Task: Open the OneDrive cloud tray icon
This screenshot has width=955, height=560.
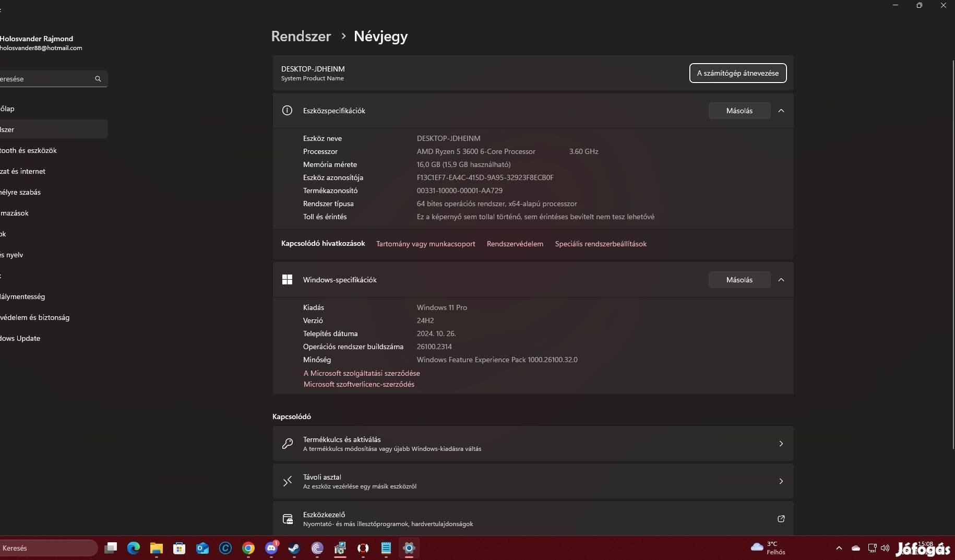Action: (856, 548)
